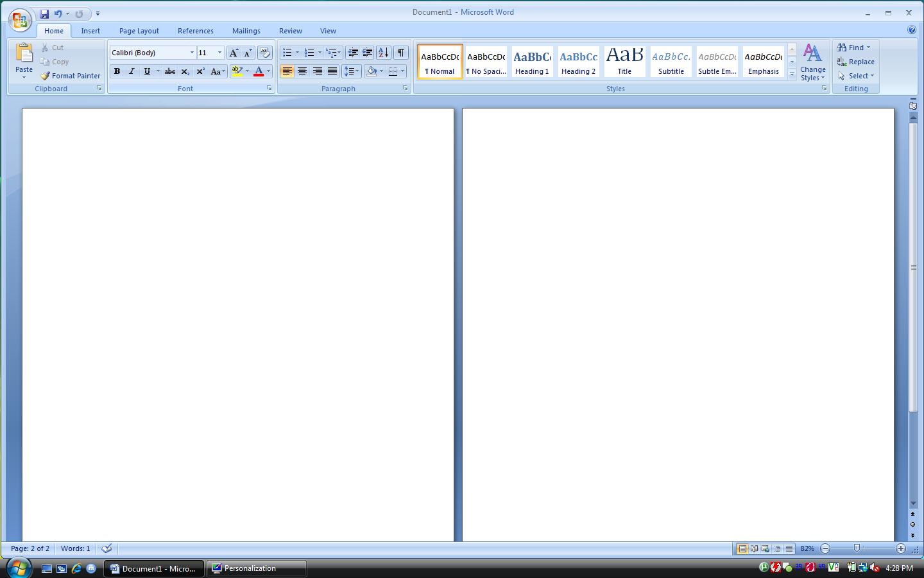This screenshot has width=924, height=578.
Task: Justify the paragraph text
Action: [332, 71]
